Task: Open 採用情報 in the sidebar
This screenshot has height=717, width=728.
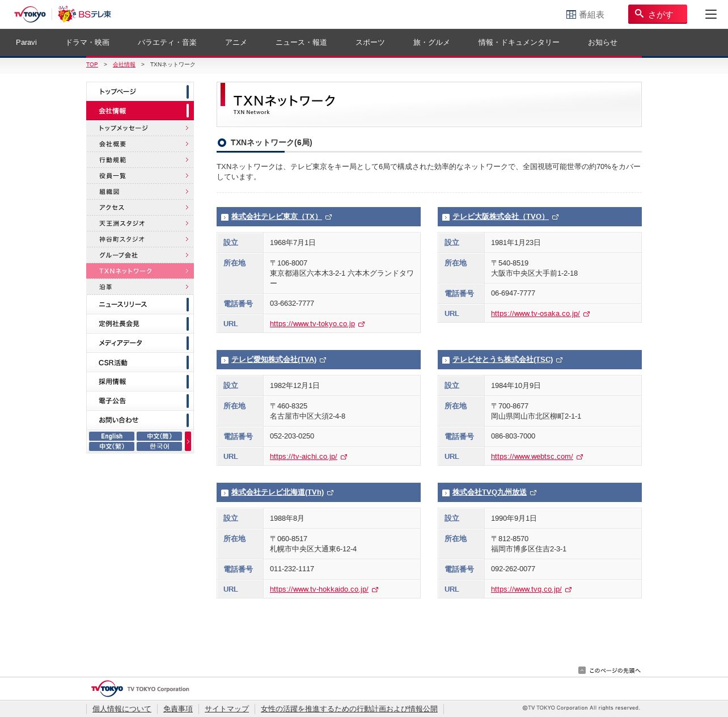Action: click(x=140, y=382)
